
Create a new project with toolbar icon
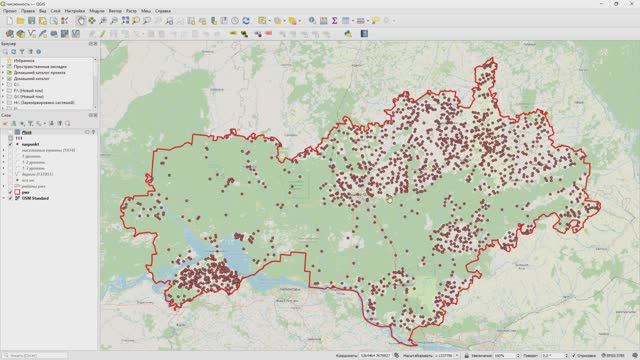(9, 20)
